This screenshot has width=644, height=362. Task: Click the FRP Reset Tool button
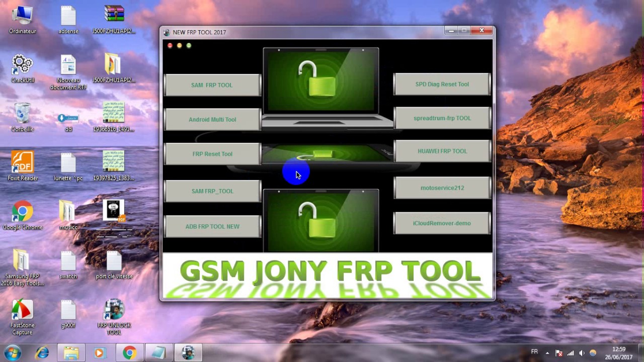point(212,154)
